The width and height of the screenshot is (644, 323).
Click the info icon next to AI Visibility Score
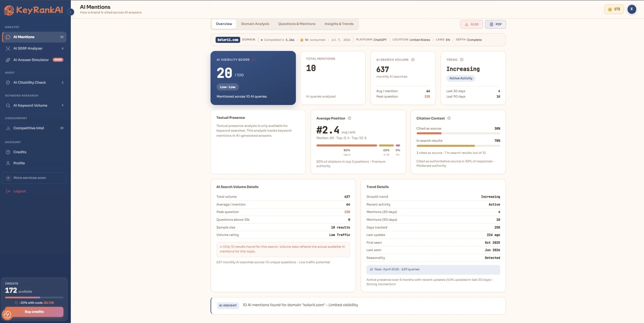[254, 60]
